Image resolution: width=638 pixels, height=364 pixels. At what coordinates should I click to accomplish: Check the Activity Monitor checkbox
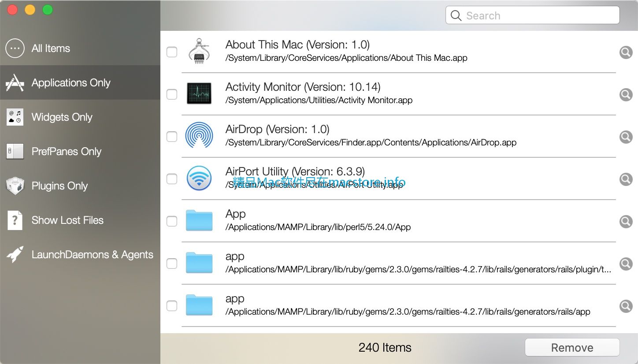coord(172,94)
